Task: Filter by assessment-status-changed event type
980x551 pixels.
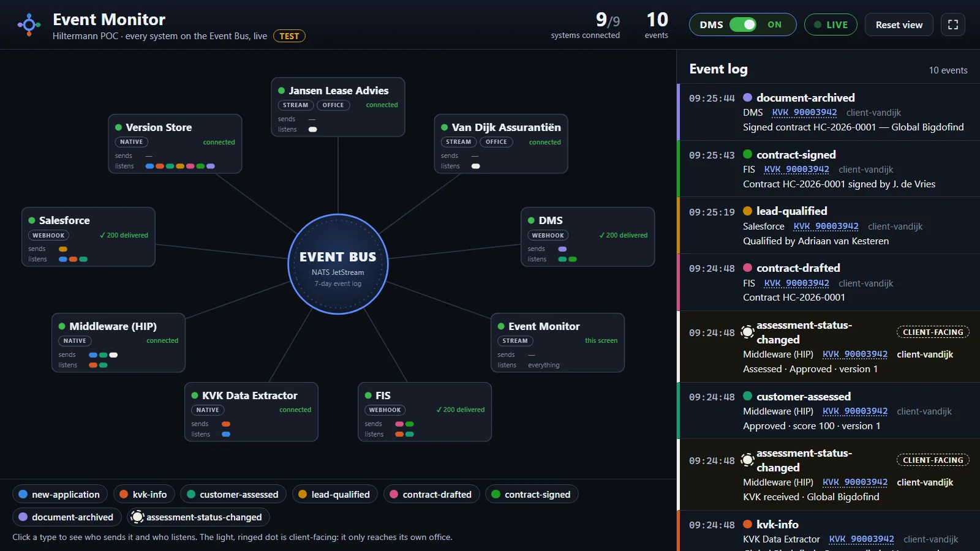Action: pyautogui.click(x=198, y=517)
